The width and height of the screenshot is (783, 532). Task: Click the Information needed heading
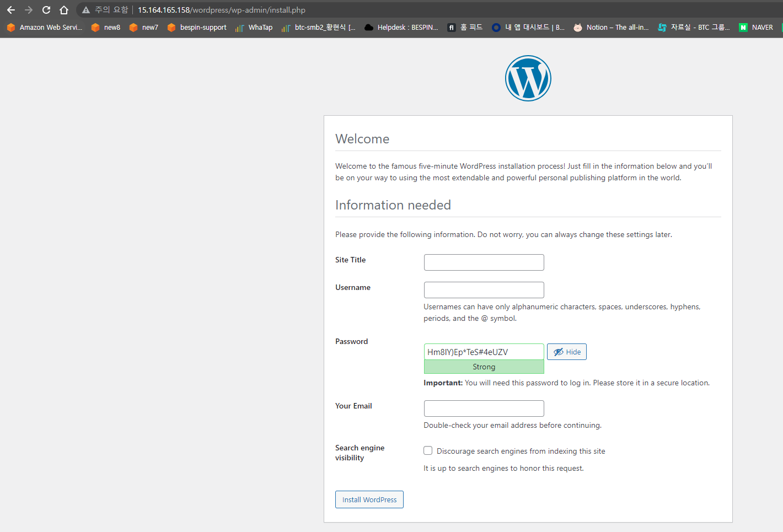pyautogui.click(x=393, y=205)
